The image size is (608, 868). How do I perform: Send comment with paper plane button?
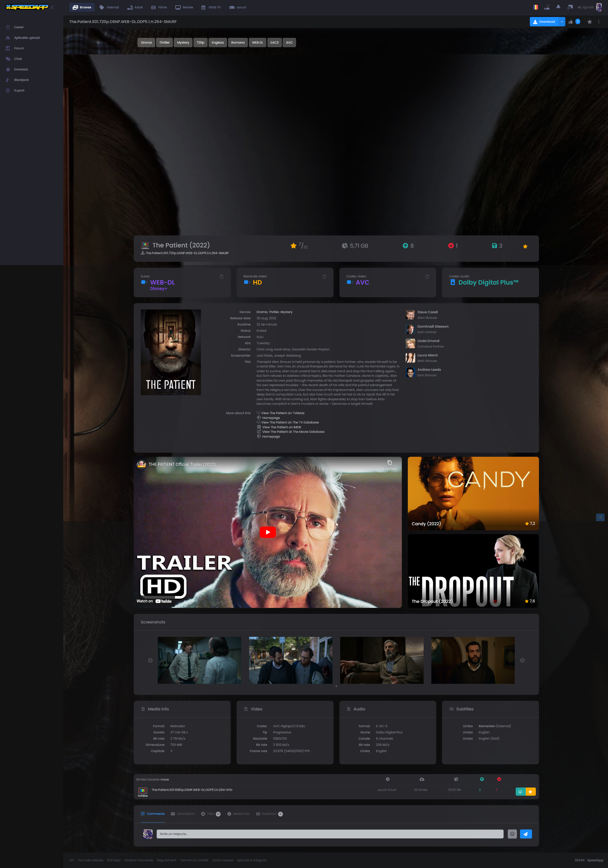[x=526, y=834]
